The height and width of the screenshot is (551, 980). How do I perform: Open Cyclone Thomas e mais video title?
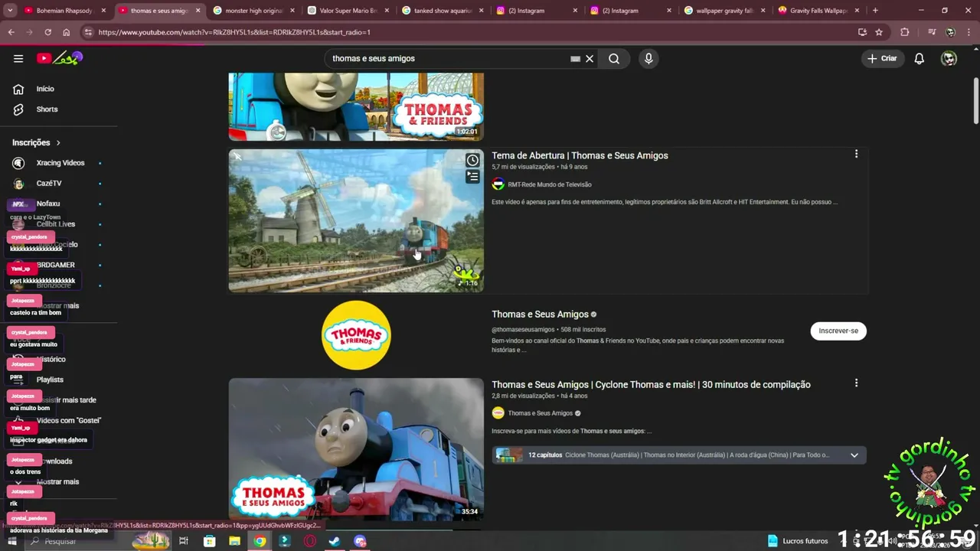pyautogui.click(x=651, y=385)
